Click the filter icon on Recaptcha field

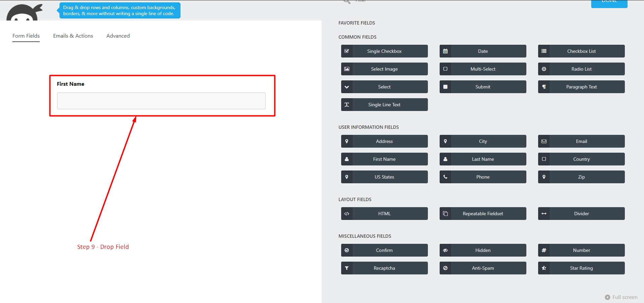(347, 268)
